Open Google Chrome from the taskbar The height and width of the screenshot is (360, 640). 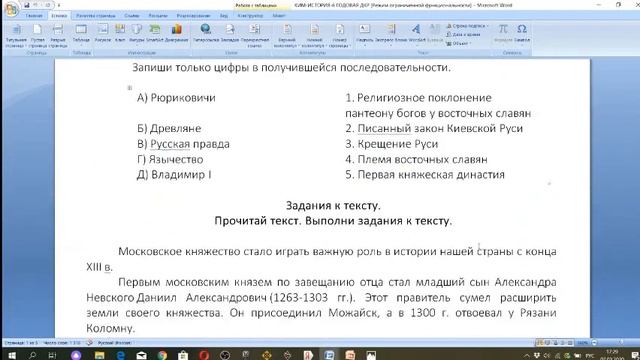pos(162,355)
